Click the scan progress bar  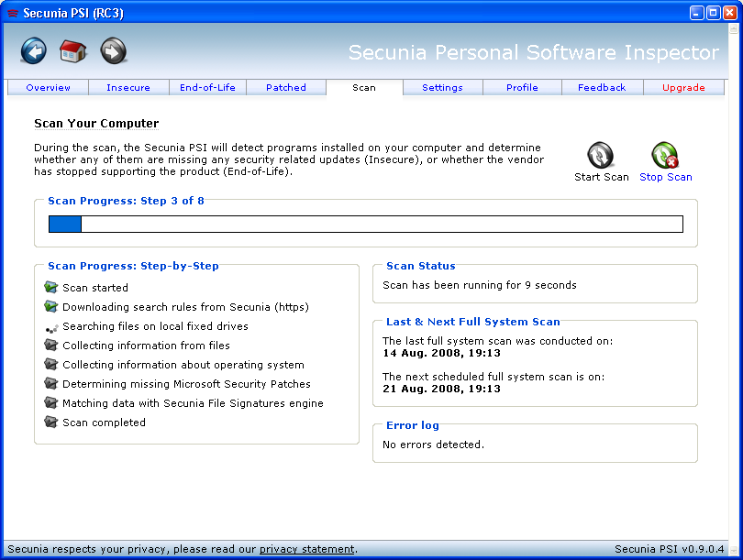[x=366, y=224]
